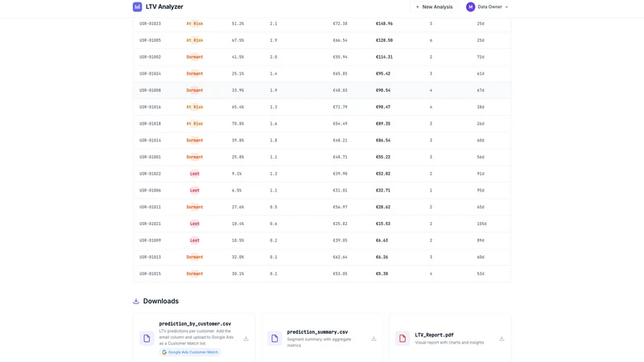
Task: Select customer ID USR-01024
Action: (150, 74)
